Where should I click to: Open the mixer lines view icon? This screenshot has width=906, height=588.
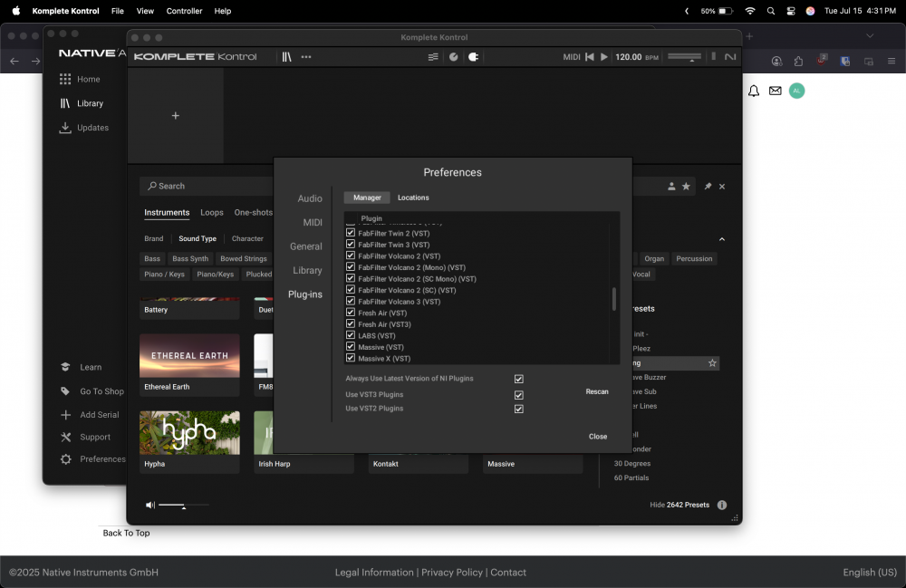[433, 56]
